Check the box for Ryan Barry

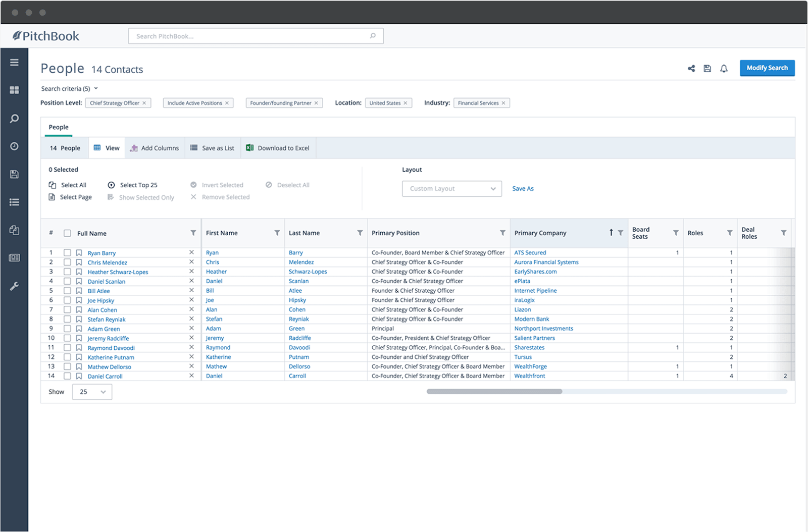(x=67, y=253)
